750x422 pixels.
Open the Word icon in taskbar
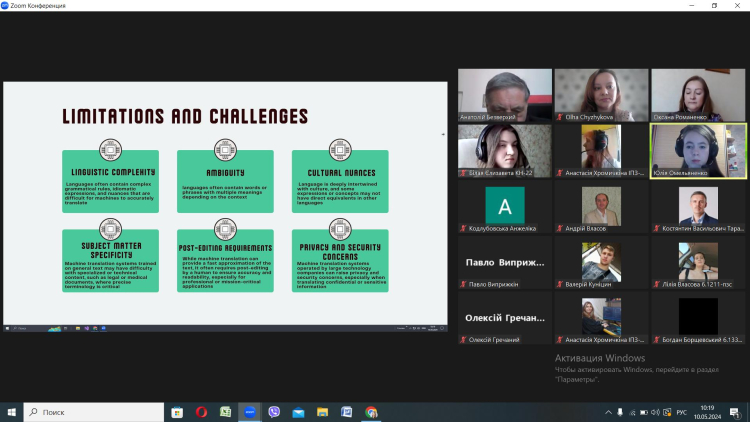(347, 411)
